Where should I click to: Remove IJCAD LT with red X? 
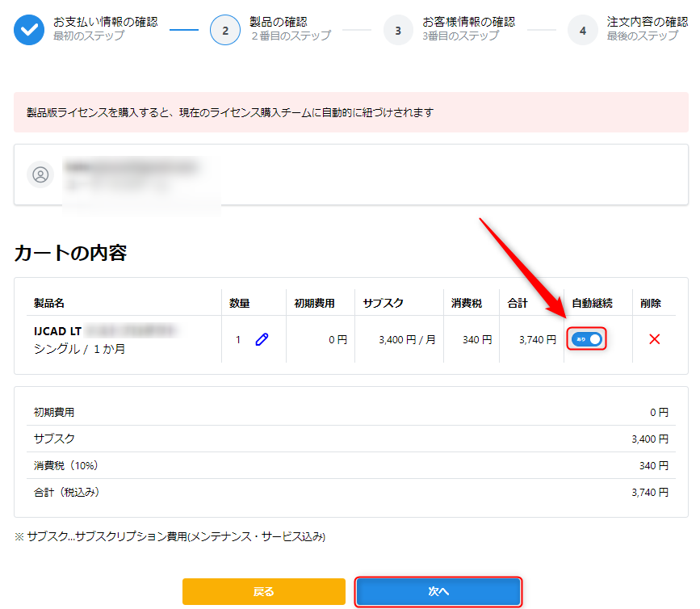(655, 339)
